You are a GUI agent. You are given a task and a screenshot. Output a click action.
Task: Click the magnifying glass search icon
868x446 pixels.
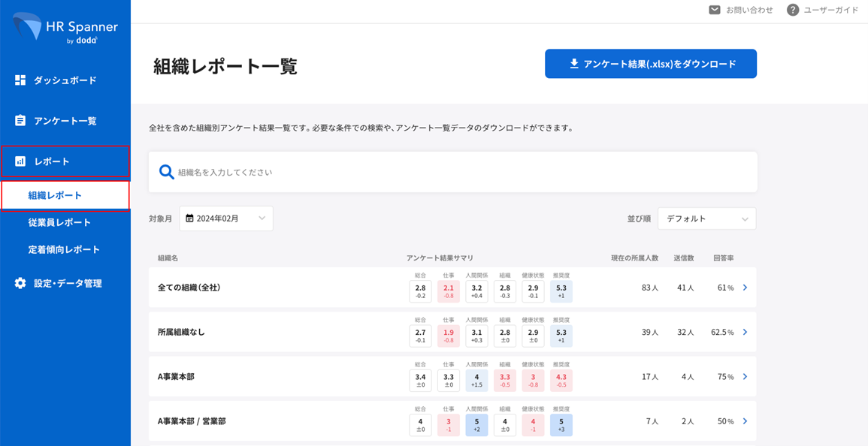pos(167,172)
